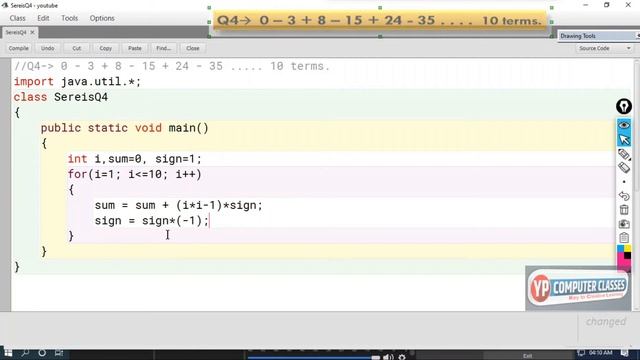Screen dimensions: 640x360
Task: Select the yellow Q4 series text box
Action: tap(380, 21)
